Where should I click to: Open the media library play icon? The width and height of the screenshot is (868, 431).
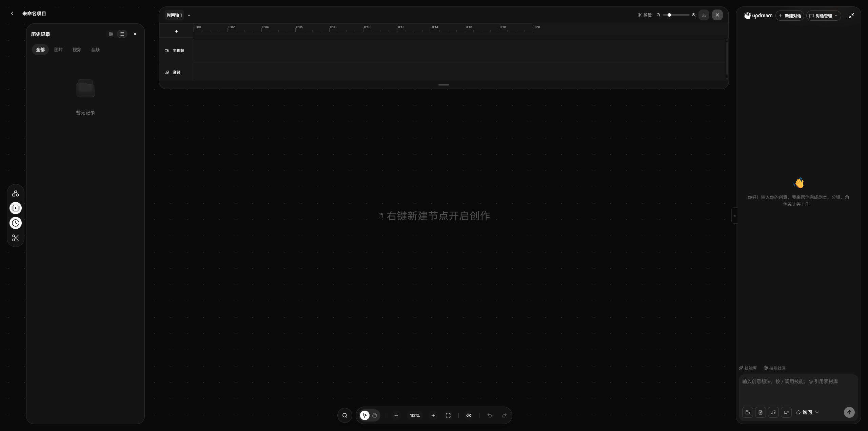pos(16,208)
